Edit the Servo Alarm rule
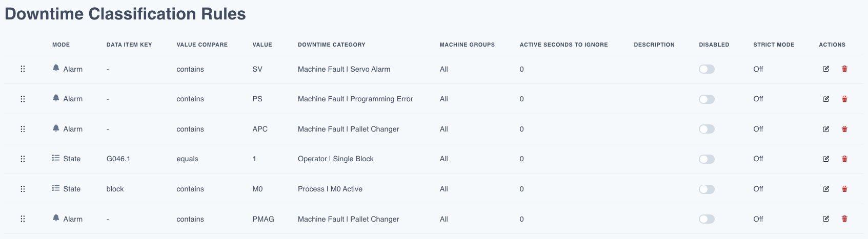868x239 pixels. point(826,69)
